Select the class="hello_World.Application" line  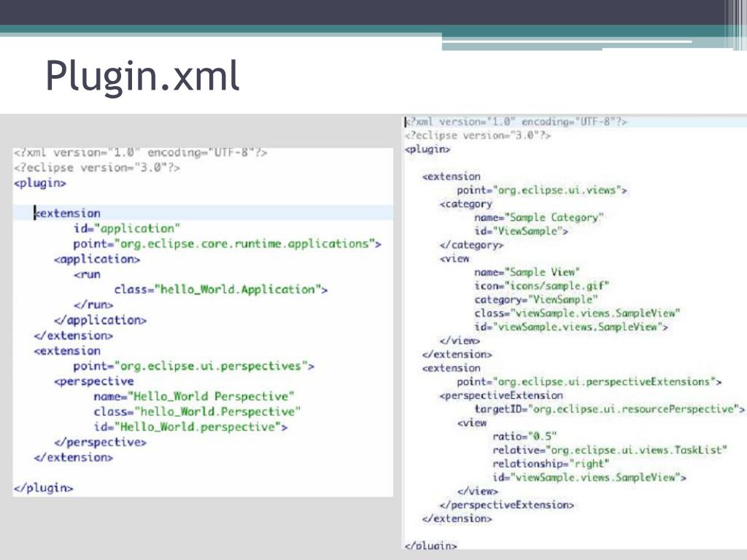220,289
